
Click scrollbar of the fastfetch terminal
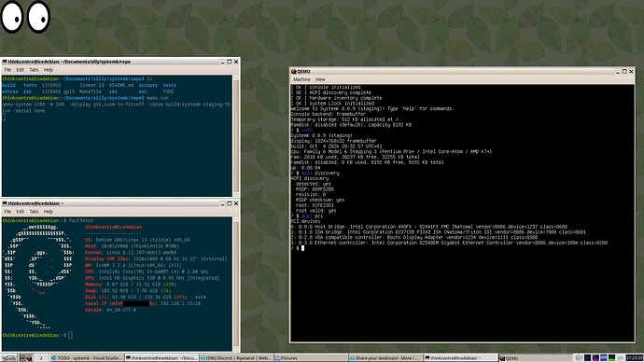pos(236,284)
